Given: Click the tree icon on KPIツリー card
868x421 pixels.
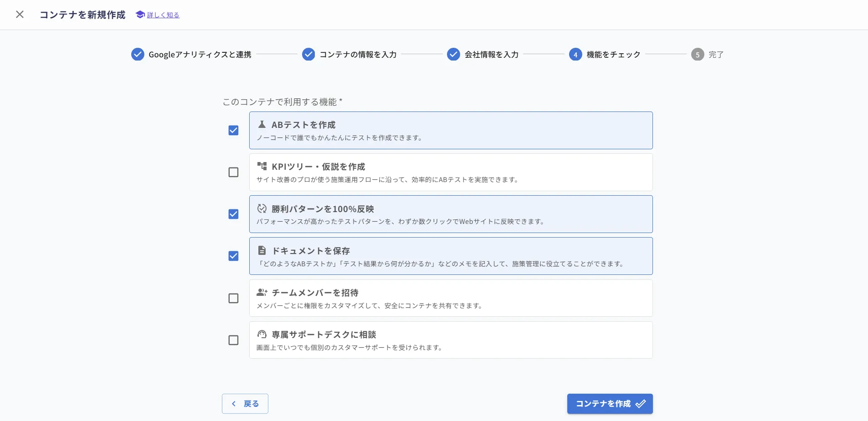Looking at the screenshot, I should (x=262, y=166).
